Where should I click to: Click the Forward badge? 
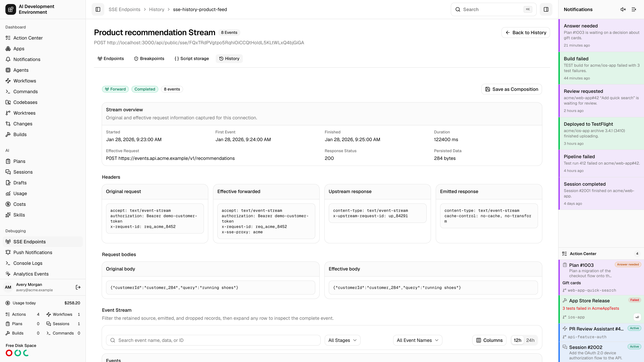(x=115, y=89)
